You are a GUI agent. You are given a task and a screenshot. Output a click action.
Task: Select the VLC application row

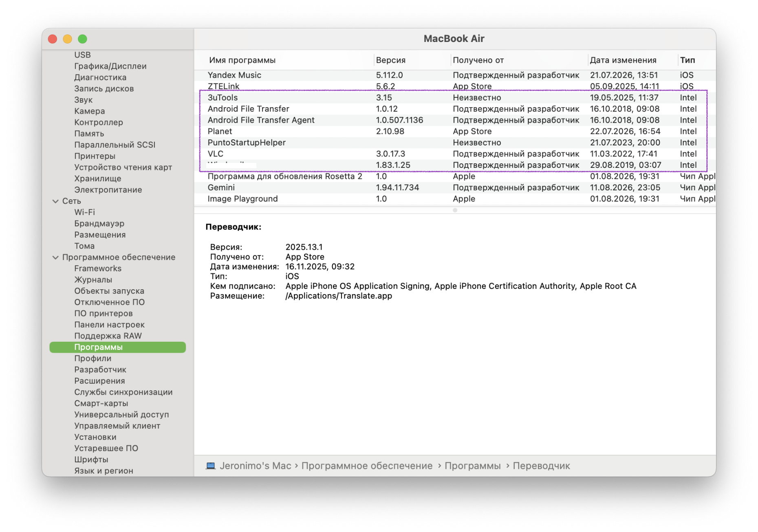point(455,154)
